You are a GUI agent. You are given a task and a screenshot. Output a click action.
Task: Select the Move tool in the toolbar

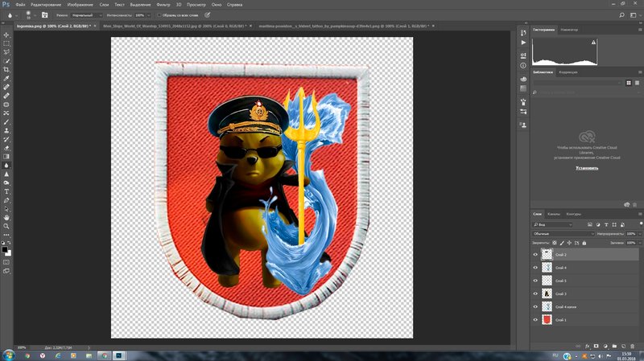tap(6, 34)
